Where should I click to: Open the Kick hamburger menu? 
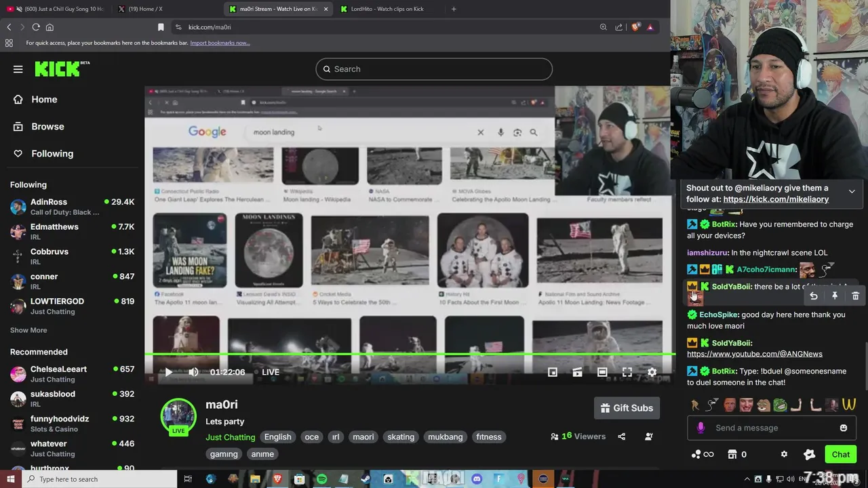(x=18, y=69)
